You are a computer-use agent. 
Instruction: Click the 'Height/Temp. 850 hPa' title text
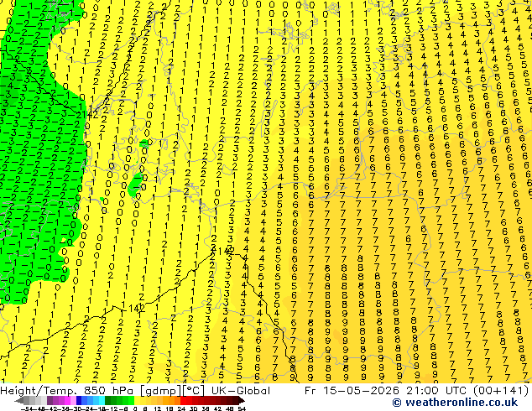pos(67,391)
